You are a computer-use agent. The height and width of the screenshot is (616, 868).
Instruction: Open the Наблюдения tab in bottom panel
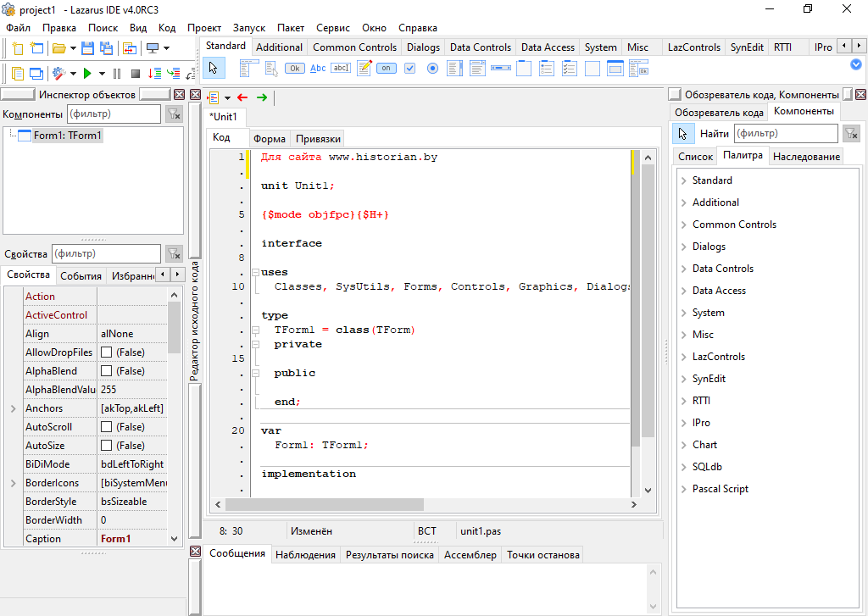coord(305,555)
